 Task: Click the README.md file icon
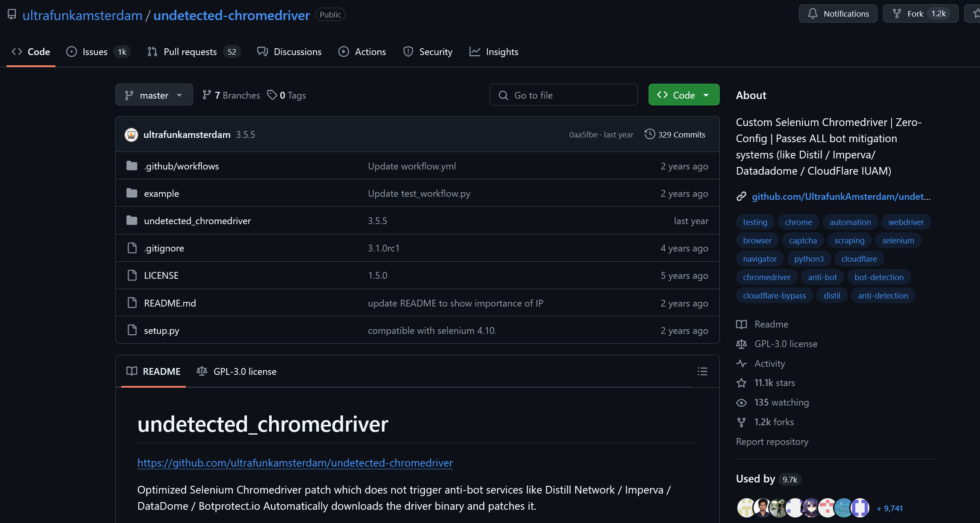tap(132, 303)
